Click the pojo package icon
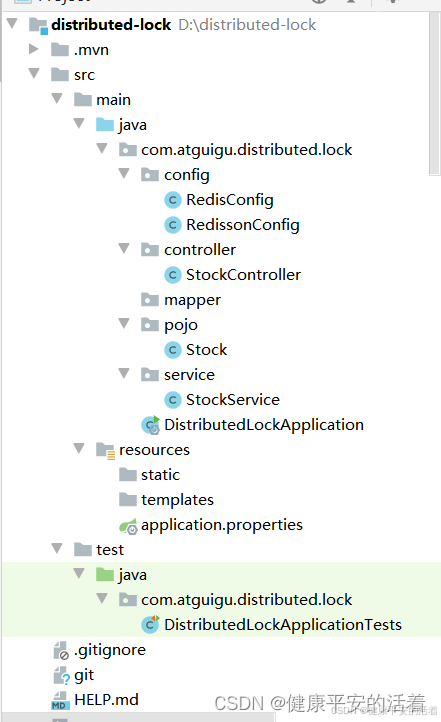The width and height of the screenshot is (441, 722). [150, 325]
